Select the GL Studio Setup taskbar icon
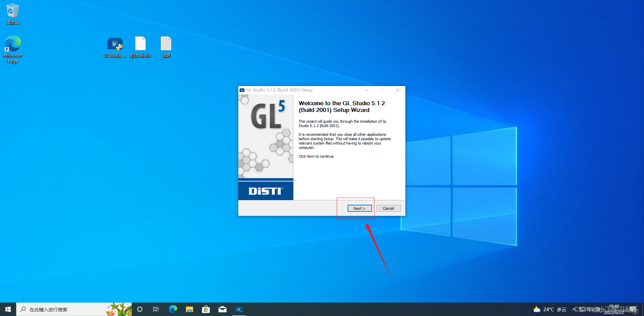 (x=239, y=309)
